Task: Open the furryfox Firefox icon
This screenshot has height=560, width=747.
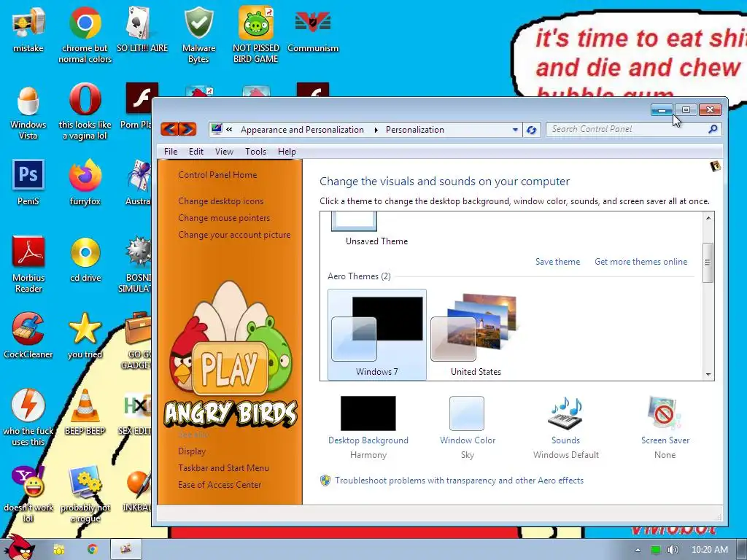Action: click(85, 183)
